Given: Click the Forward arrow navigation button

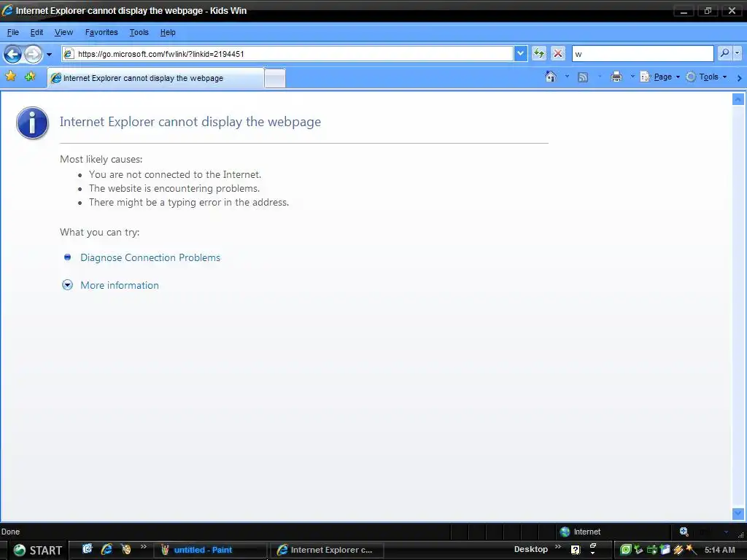Looking at the screenshot, I should (x=33, y=54).
